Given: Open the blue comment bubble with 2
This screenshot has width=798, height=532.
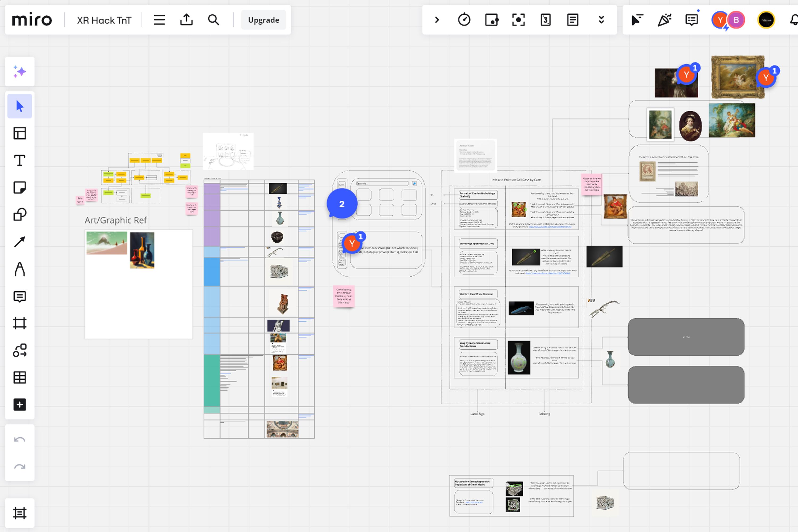Looking at the screenshot, I should coord(342,203).
